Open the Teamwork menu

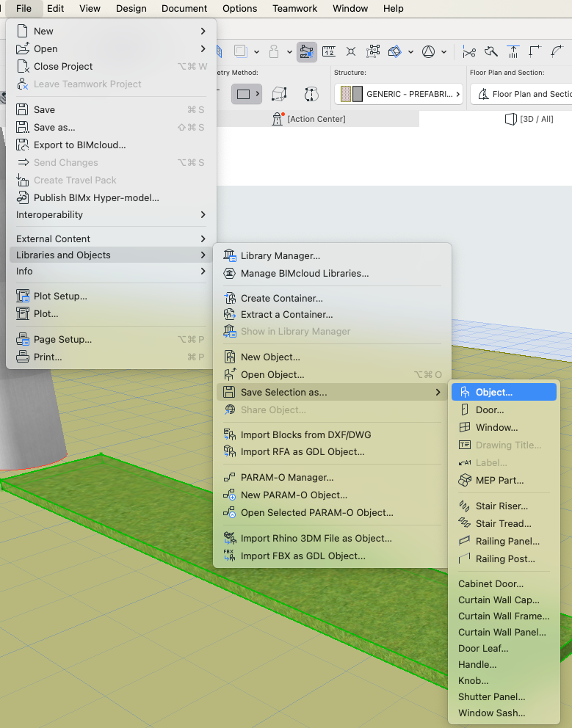pos(294,8)
